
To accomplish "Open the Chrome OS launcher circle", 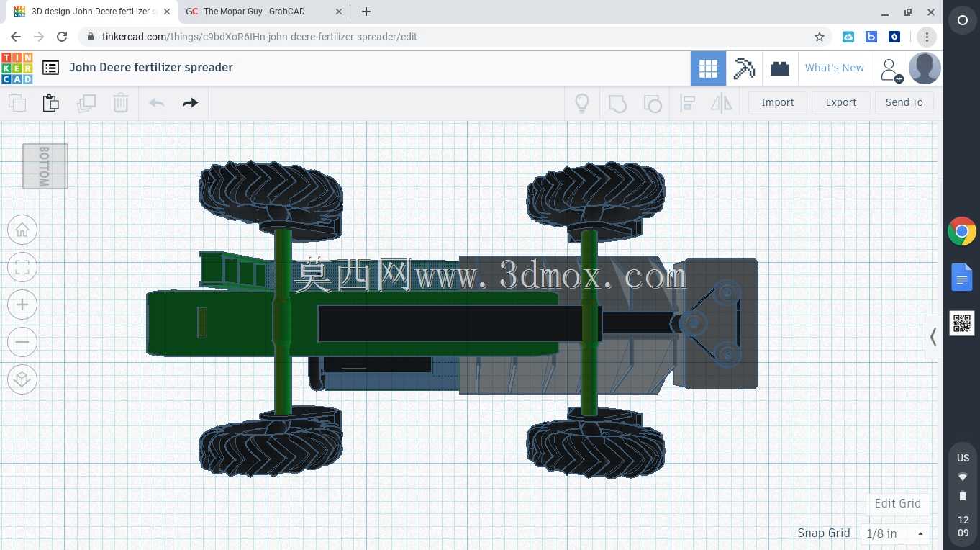I will pyautogui.click(x=962, y=21).
